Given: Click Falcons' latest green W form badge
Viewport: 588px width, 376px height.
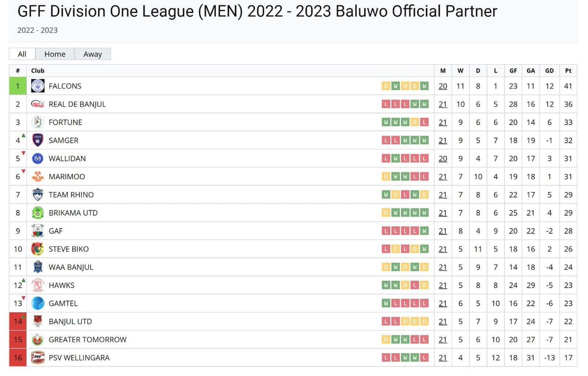Looking at the screenshot, I should [x=424, y=86].
